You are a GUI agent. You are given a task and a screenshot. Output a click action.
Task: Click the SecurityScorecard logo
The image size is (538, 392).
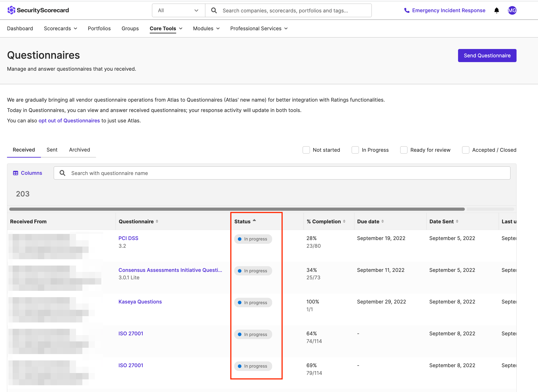click(38, 10)
